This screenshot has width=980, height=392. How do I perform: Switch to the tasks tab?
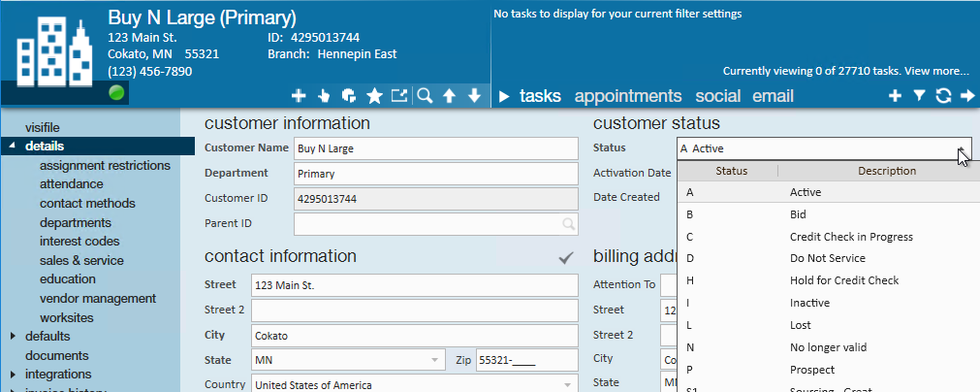(540, 96)
